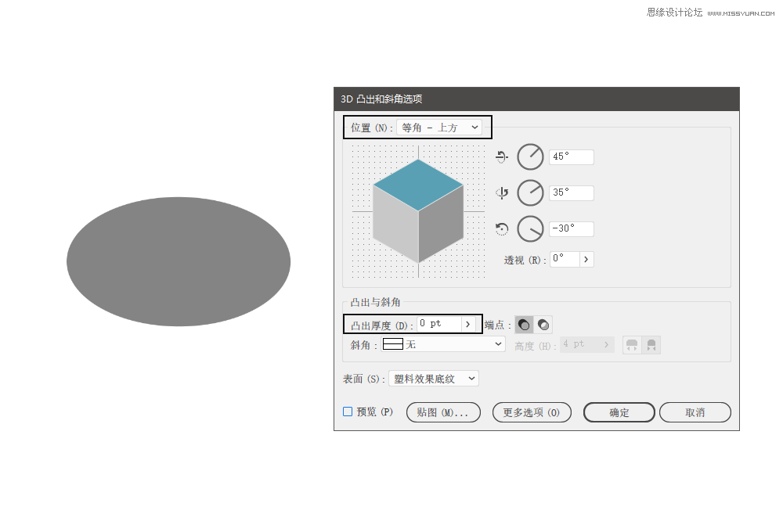Expand the 透视 perspective slider arrow
783x532 pixels.
point(586,259)
